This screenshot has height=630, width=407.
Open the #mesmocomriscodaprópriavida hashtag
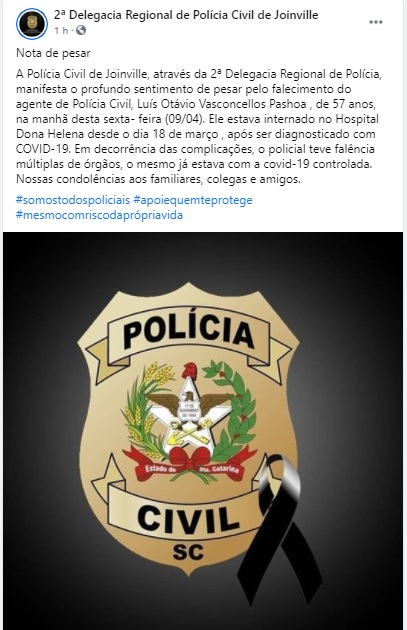click(99, 215)
